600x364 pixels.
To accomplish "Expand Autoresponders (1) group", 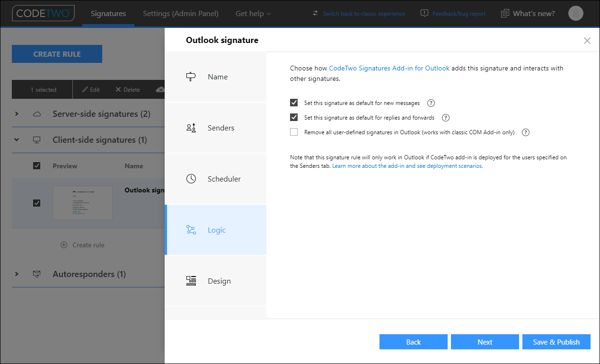I will (17, 274).
